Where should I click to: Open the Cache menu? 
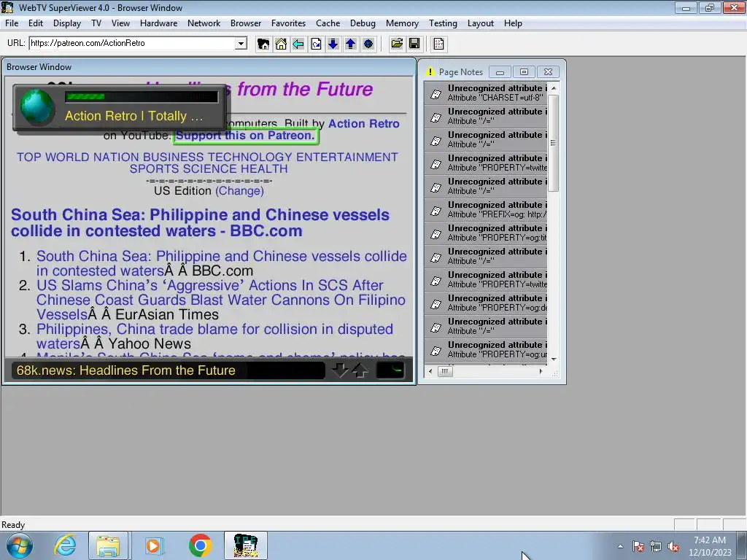328,23
